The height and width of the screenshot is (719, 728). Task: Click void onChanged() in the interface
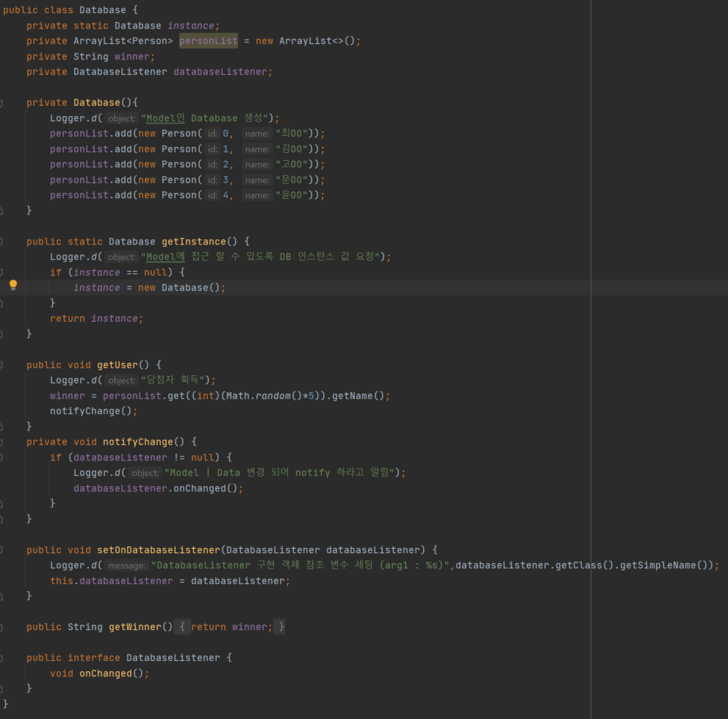point(96,673)
